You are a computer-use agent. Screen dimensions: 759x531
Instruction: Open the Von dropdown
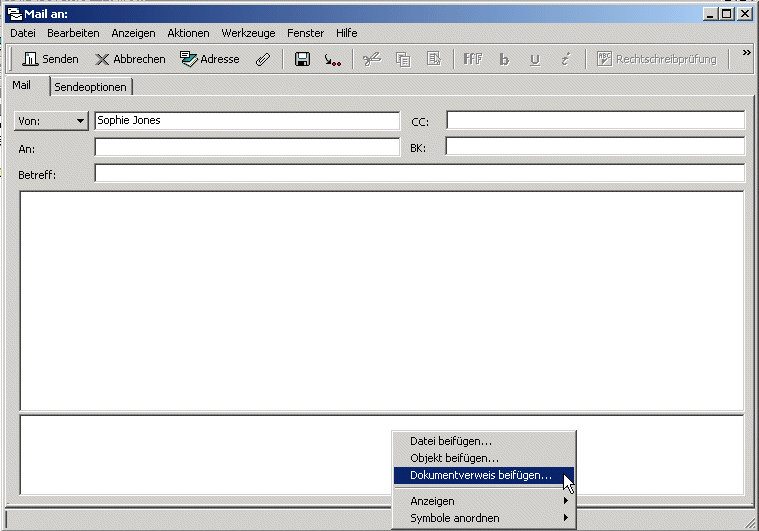(x=51, y=121)
